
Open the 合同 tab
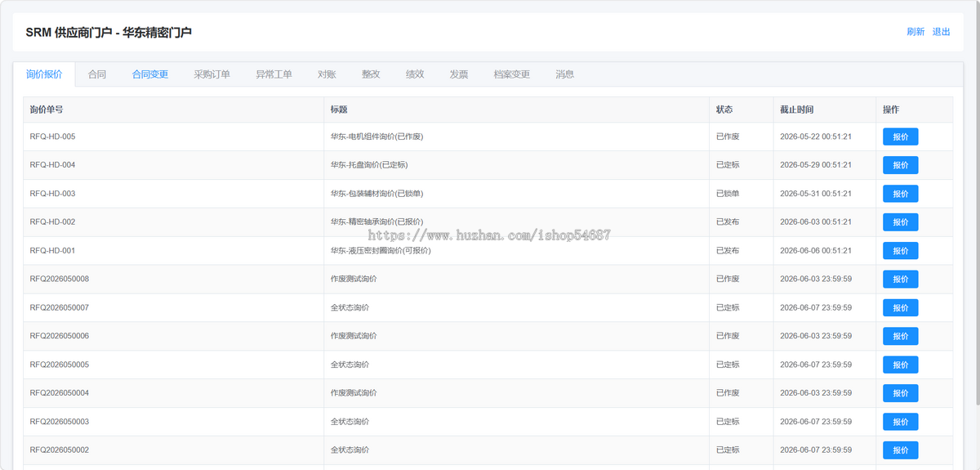pyautogui.click(x=97, y=74)
